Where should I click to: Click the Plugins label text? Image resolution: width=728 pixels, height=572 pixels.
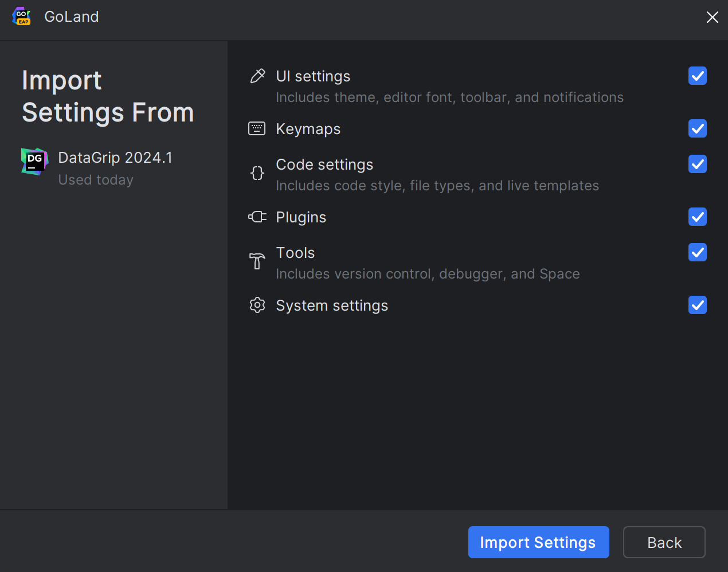coord(301,217)
